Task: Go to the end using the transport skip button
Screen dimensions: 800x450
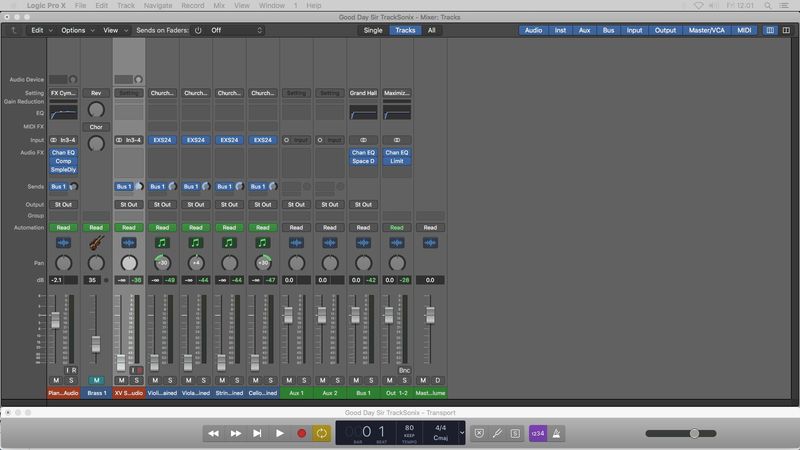Action: (x=257, y=433)
